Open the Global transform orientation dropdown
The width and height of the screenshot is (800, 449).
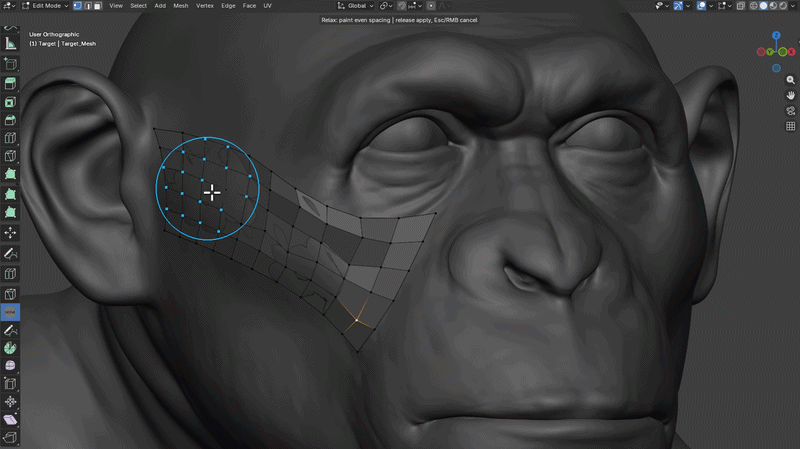pyautogui.click(x=356, y=6)
